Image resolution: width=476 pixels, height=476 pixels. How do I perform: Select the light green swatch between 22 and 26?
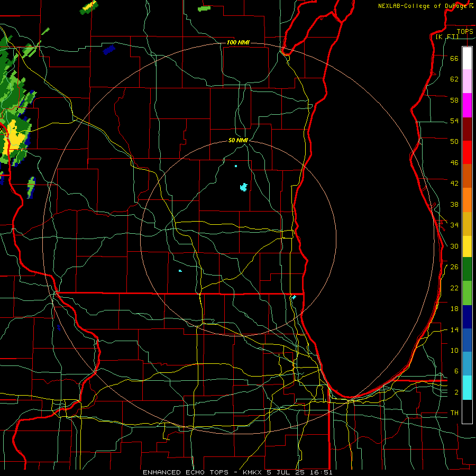[x=467, y=293]
